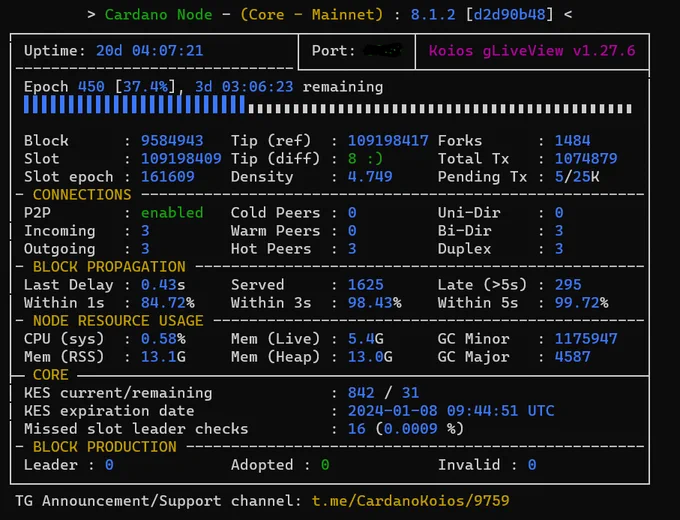Click the Within 1s value 84.72%
Viewport: 680px width, 520px height.
click(167, 303)
